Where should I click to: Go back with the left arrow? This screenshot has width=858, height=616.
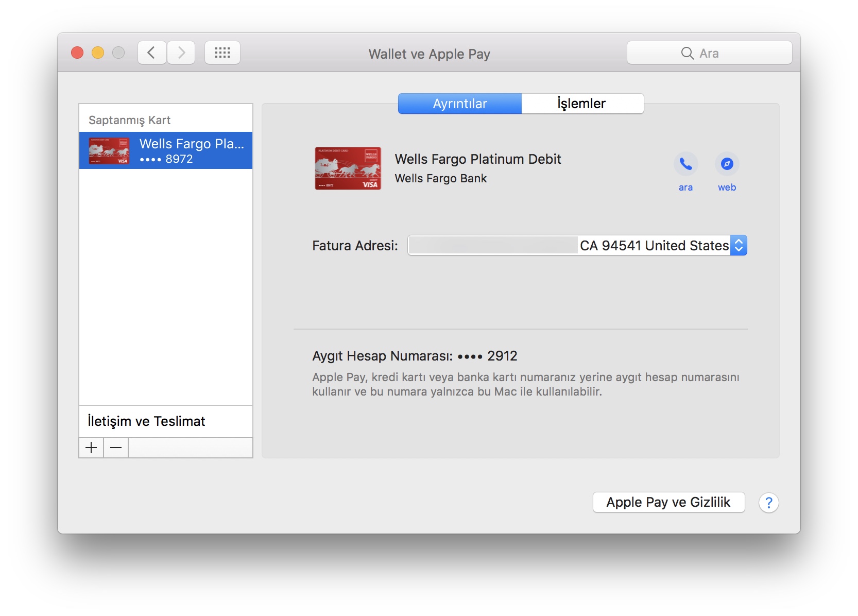[x=151, y=53]
